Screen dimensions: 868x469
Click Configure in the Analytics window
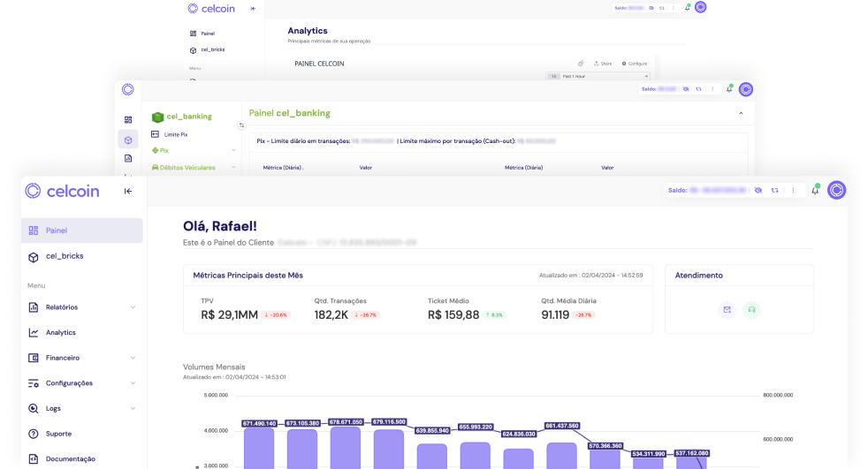pyautogui.click(x=635, y=64)
